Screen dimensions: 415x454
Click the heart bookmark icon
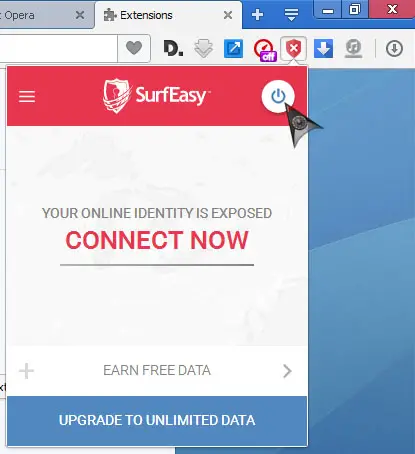coord(134,49)
